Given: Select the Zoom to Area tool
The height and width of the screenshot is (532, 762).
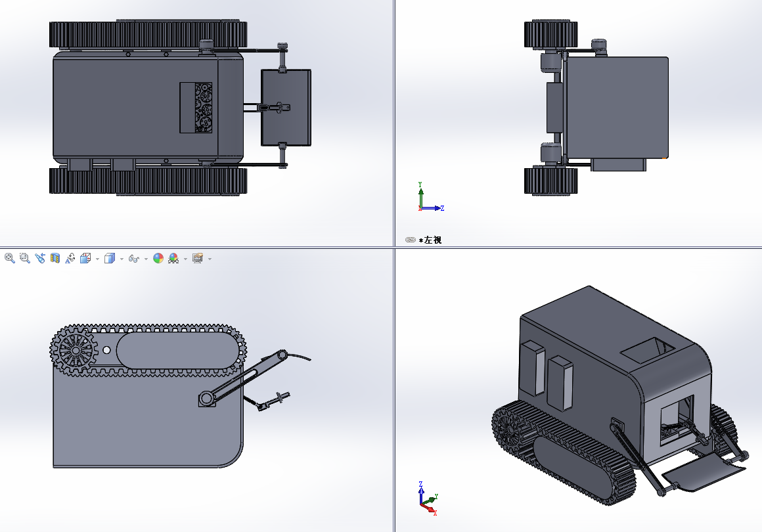Looking at the screenshot, I should tap(25, 259).
